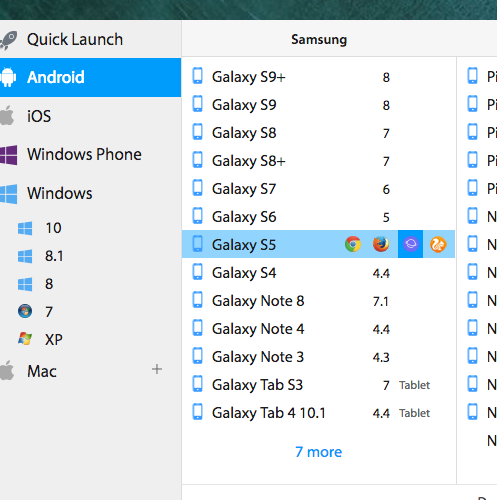The height and width of the screenshot is (500, 497).
Task: Select the Galaxy S9+ device
Action: coord(318,77)
